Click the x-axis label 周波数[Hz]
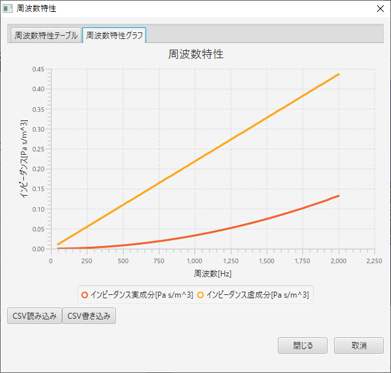This screenshot has height=373, width=391. click(212, 274)
